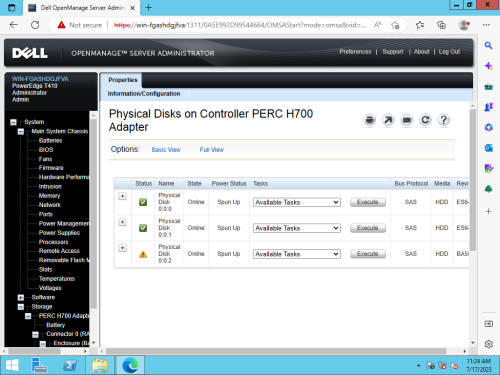This screenshot has height=375, width=500.
Task: Open Edge settings and more menu
Action: (x=486, y=25)
